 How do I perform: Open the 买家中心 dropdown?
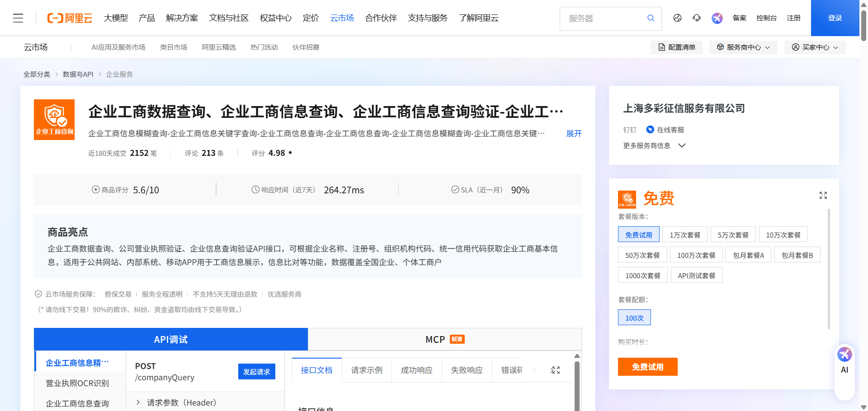pos(815,47)
